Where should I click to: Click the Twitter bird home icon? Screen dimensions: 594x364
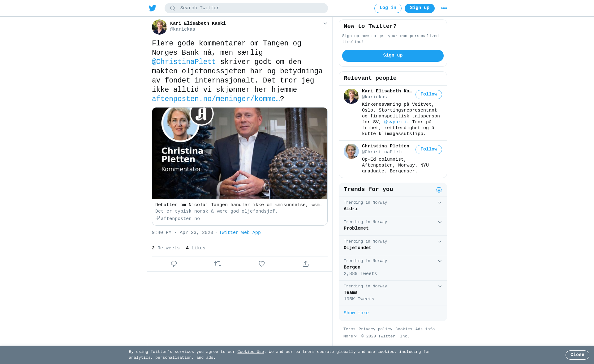pos(153,8)
